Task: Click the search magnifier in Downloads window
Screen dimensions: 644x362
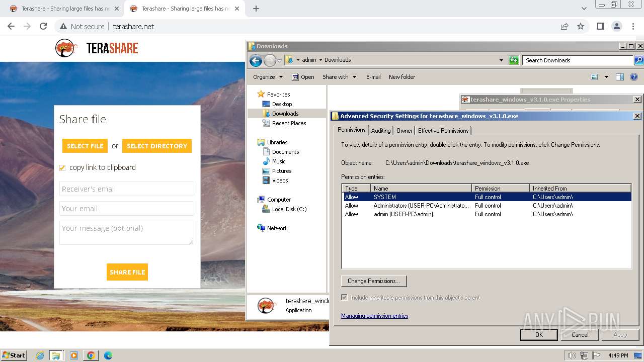Action: [638, 60]
